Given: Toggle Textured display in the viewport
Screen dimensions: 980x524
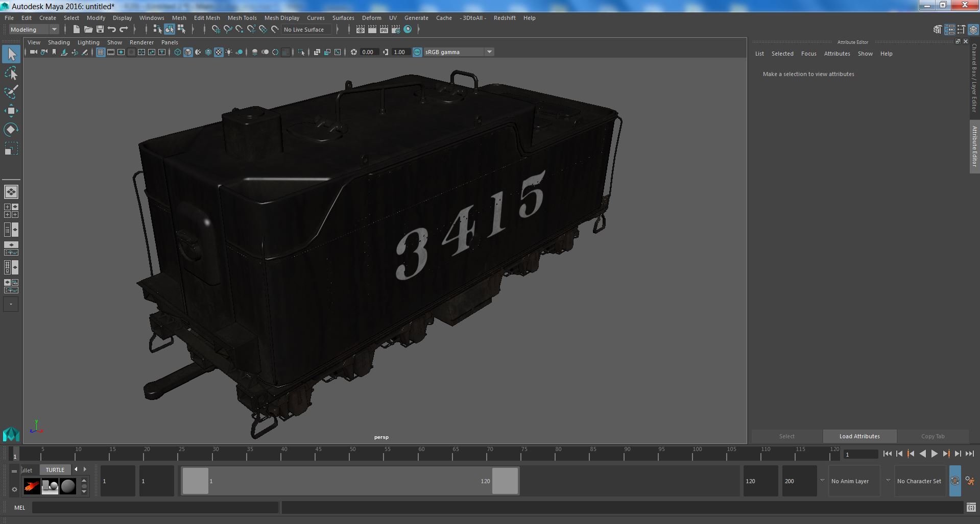Looking at the screenshot, I should click(x=219, y=52).
